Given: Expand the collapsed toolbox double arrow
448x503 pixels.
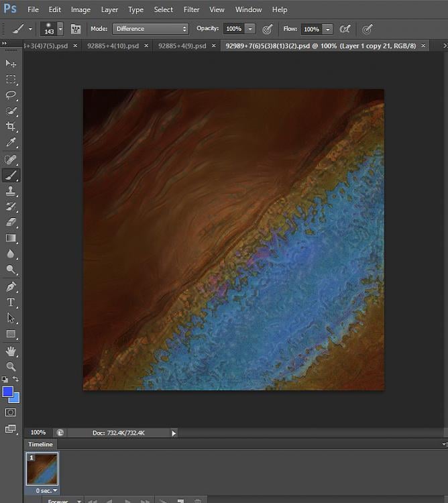Looking at the screenshot, I should click(4, 43).
